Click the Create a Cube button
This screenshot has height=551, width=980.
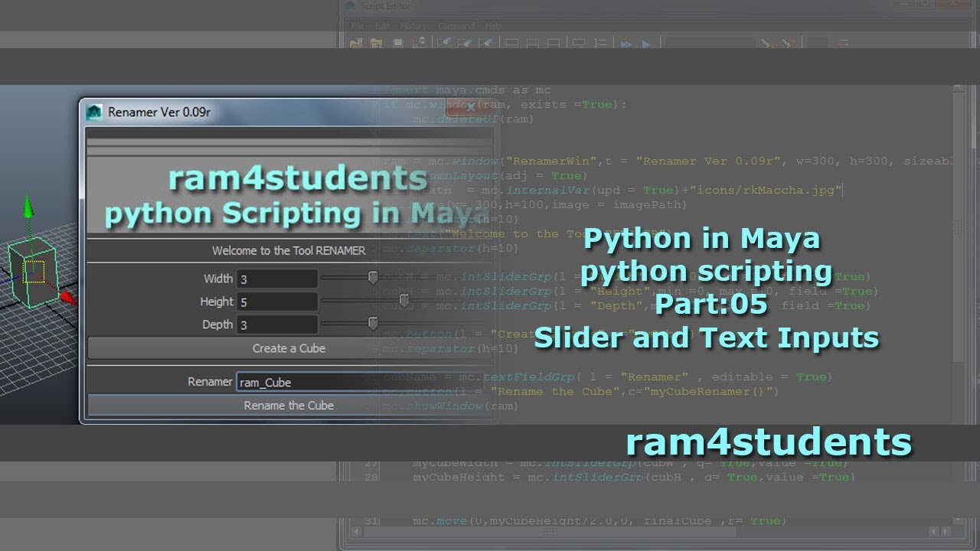tap(289, 348)
